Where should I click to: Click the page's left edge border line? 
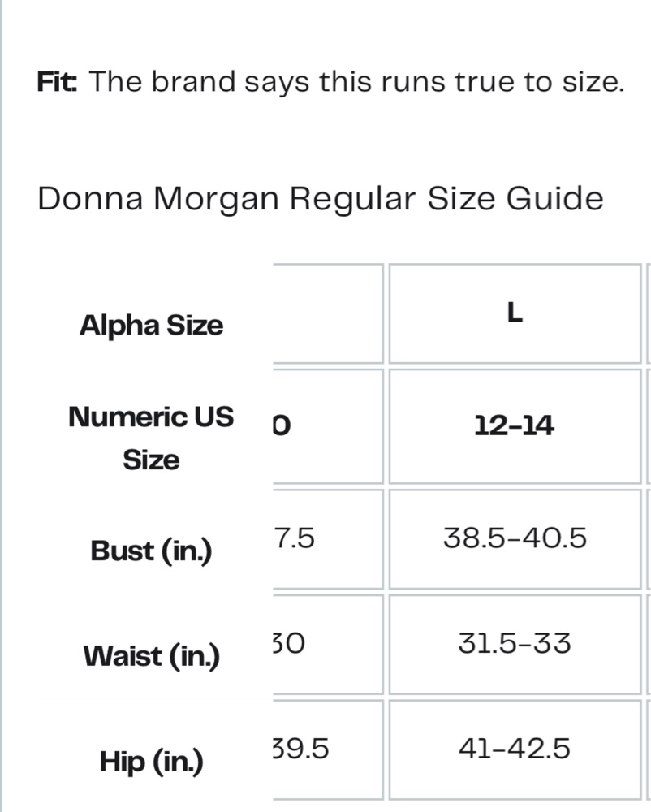pos(1,406)
